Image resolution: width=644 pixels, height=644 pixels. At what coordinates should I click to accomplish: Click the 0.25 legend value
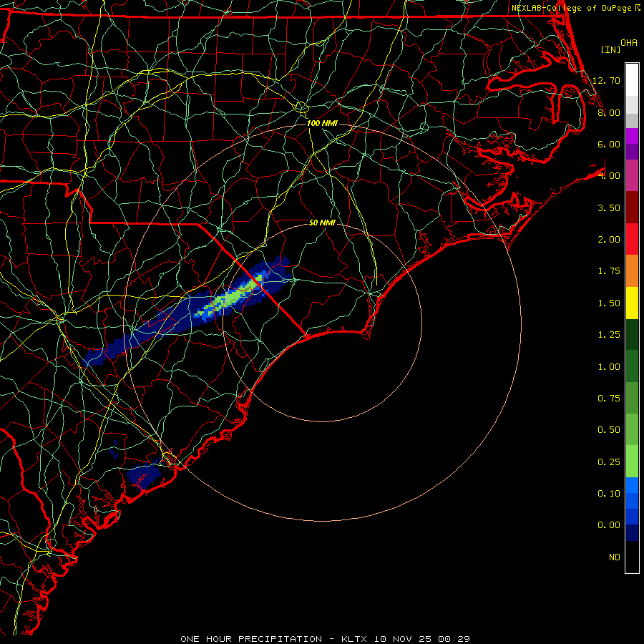609,462
